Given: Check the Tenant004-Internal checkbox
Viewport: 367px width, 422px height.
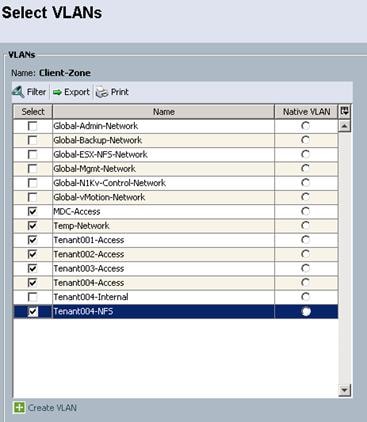Looking at the screenshot, I should [x=33, y=297].
